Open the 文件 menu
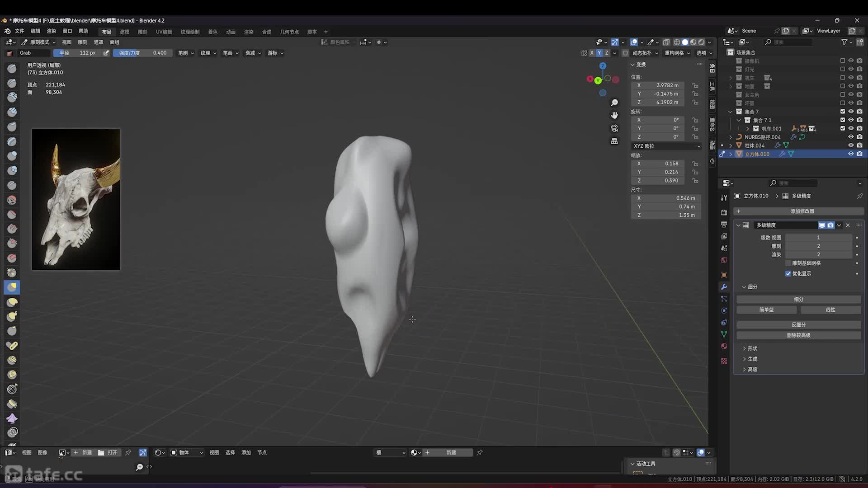This screenshot has height=488, width=868. point(19,31)
